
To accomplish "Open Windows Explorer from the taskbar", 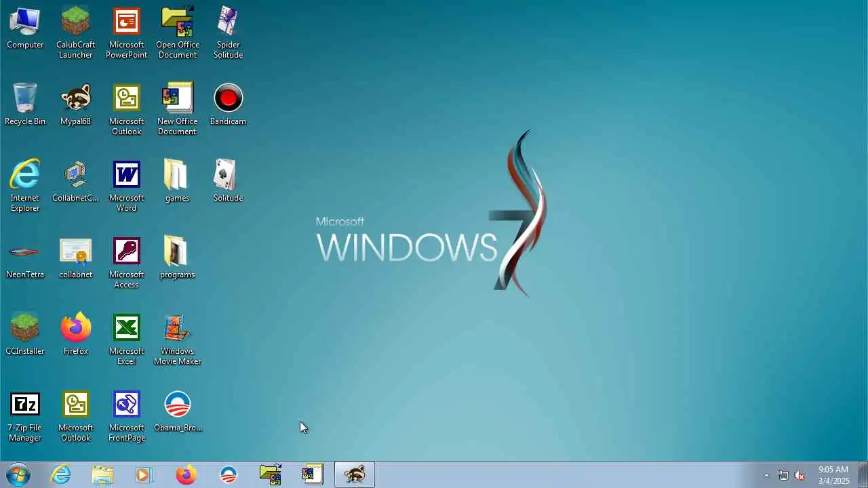I will (102, 474).
